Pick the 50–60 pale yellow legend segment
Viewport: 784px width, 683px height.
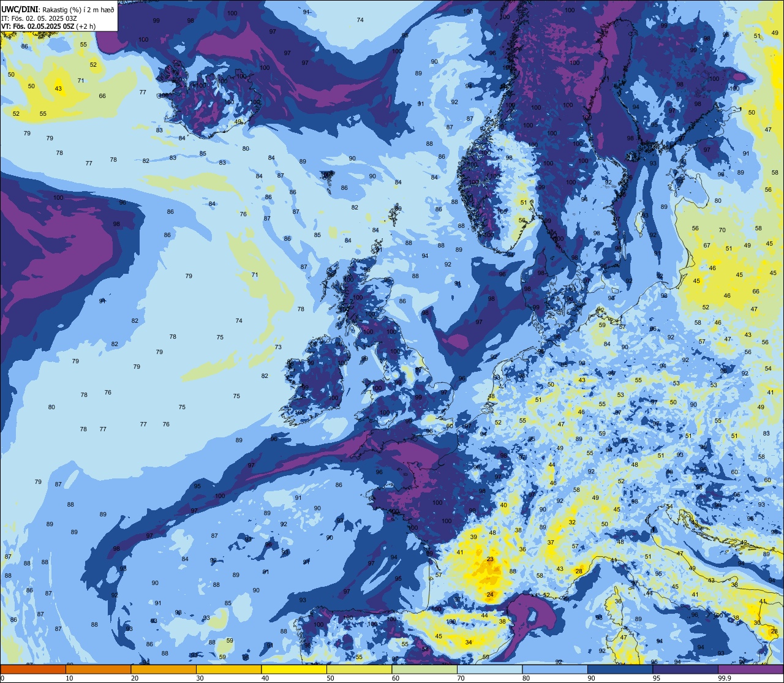pos(359,670)
